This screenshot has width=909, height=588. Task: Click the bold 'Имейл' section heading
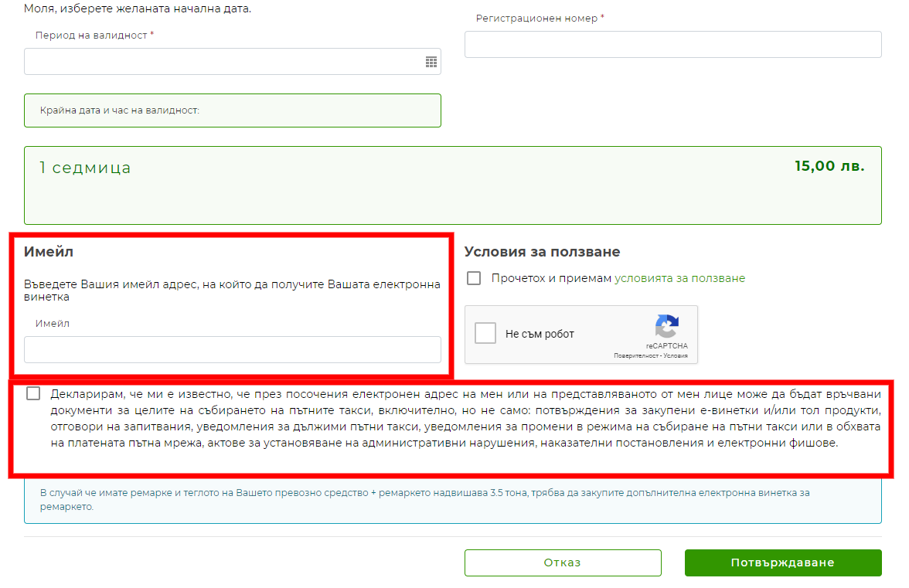[49, 252]
